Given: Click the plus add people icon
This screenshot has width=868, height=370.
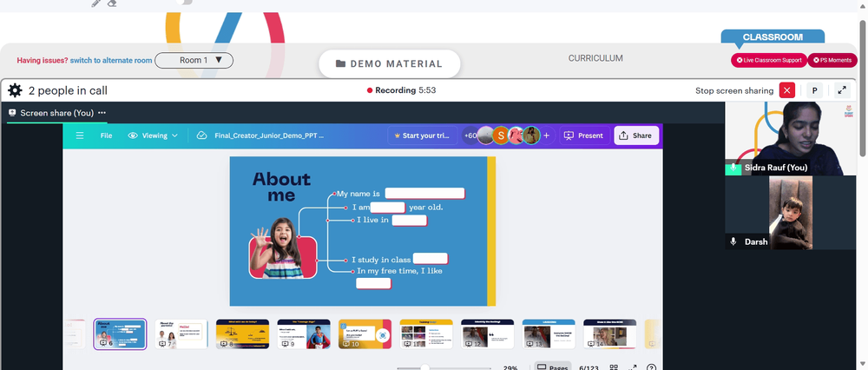Looking at the screenshot, I should 546,135.
